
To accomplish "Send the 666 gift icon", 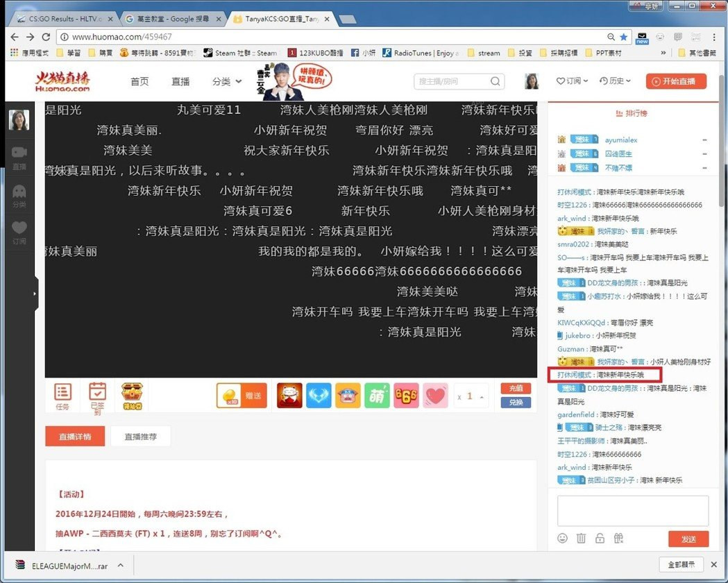I will [x=406, y=396].
